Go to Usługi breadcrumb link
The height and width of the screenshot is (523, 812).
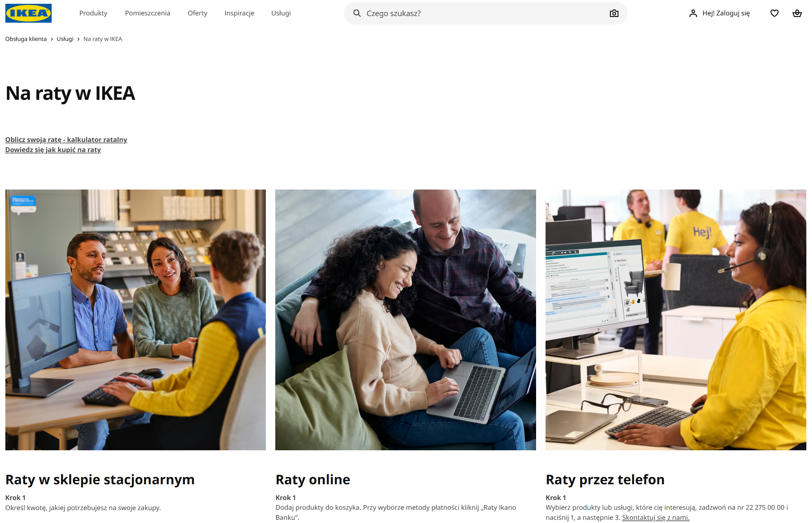tap(65, 39)
